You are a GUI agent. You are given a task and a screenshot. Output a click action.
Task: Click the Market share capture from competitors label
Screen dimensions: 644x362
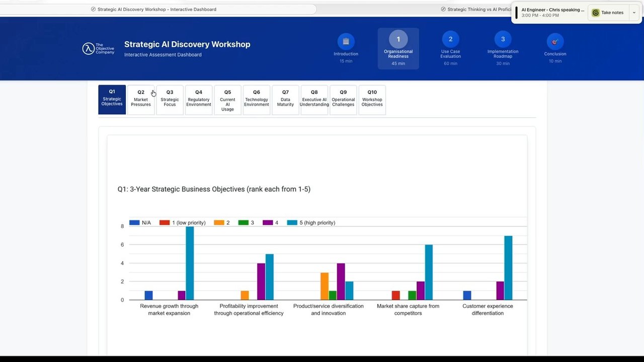pos(408,310)
